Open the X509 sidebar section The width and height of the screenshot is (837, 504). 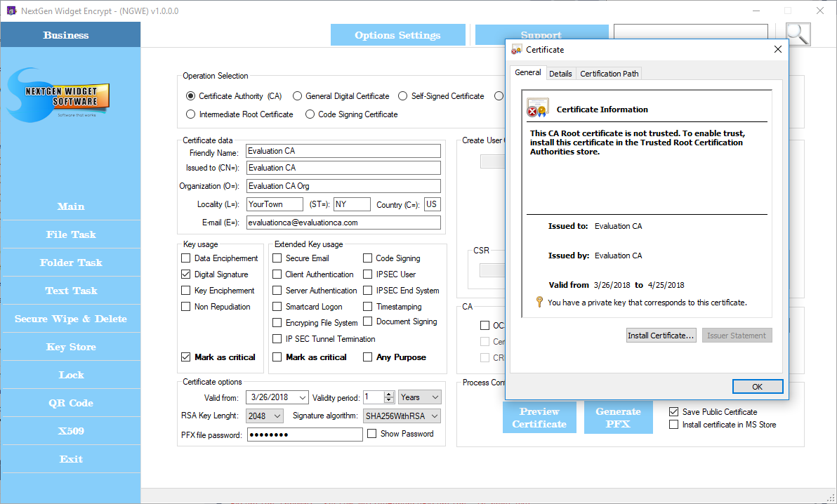(x=71, y=431)
